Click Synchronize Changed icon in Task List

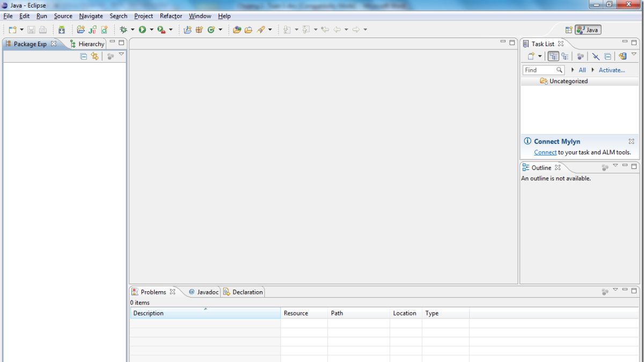click(623, 56)
